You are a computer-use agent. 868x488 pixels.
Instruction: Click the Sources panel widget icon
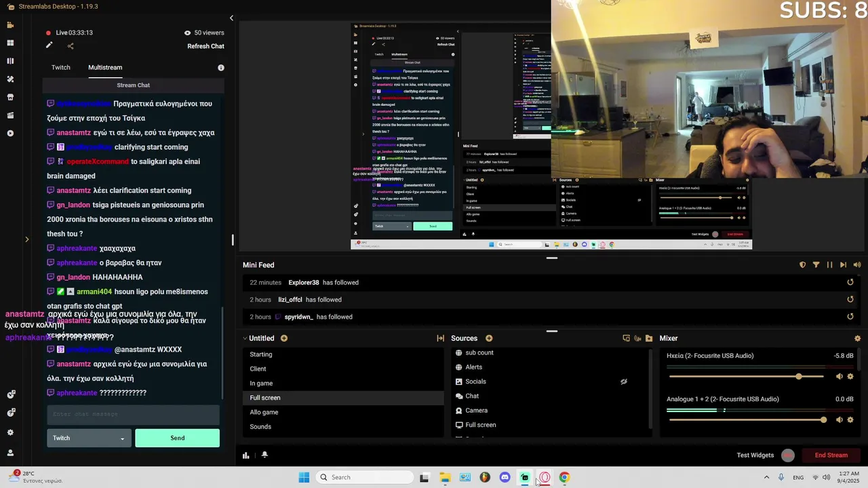pos(626,338)
